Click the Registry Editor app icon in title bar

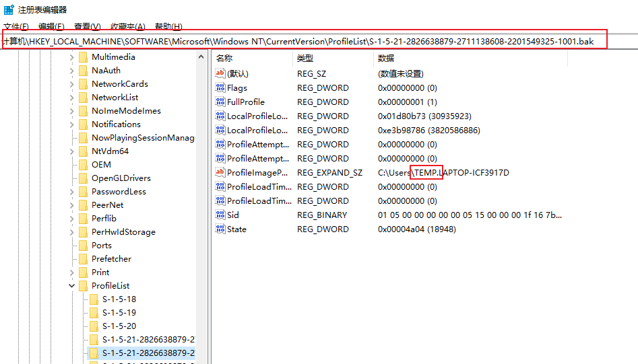click(x=9, y=9)
